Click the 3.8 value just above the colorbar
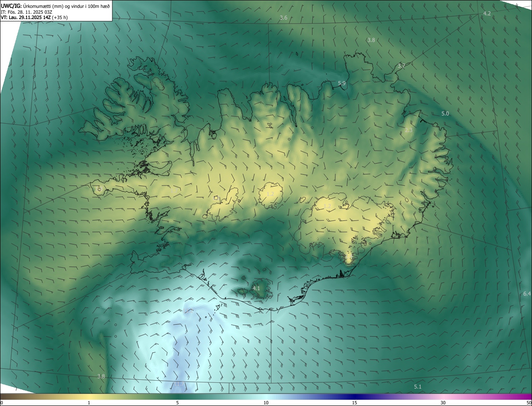Image resolution: width=532 pixels, height=406 pixels. coord(101,377)
